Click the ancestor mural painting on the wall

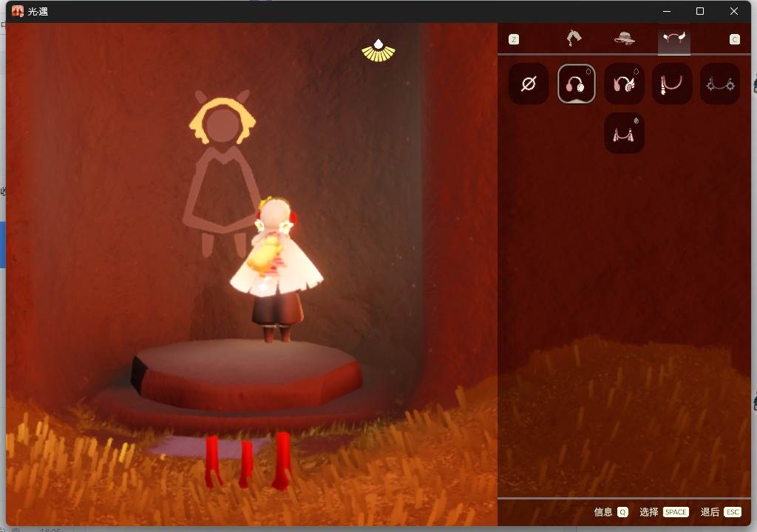point(221,173)
